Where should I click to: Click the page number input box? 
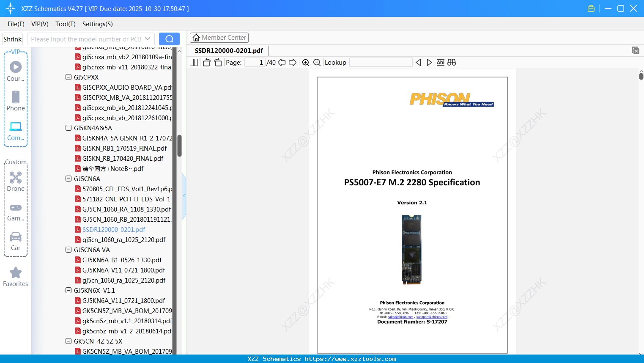(x=255, y=63)
